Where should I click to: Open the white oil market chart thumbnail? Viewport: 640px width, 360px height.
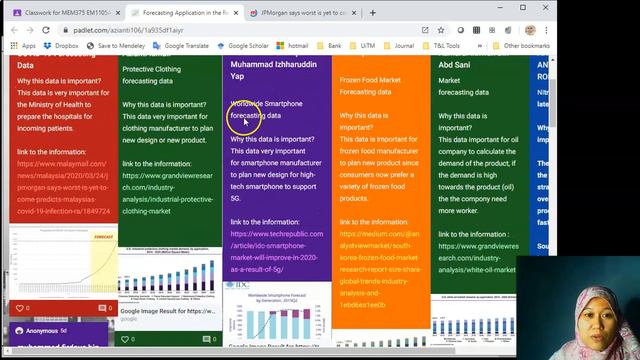473,320
